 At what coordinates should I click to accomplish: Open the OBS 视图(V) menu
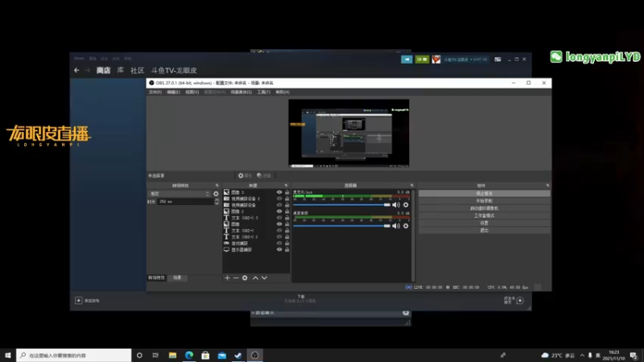pos(192,93)
